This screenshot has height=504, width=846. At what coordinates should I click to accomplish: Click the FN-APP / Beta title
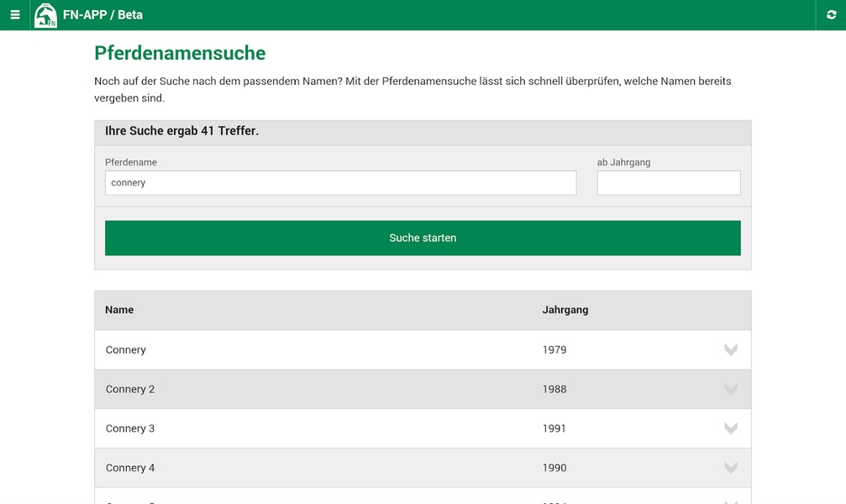click(x=102, y=14)
